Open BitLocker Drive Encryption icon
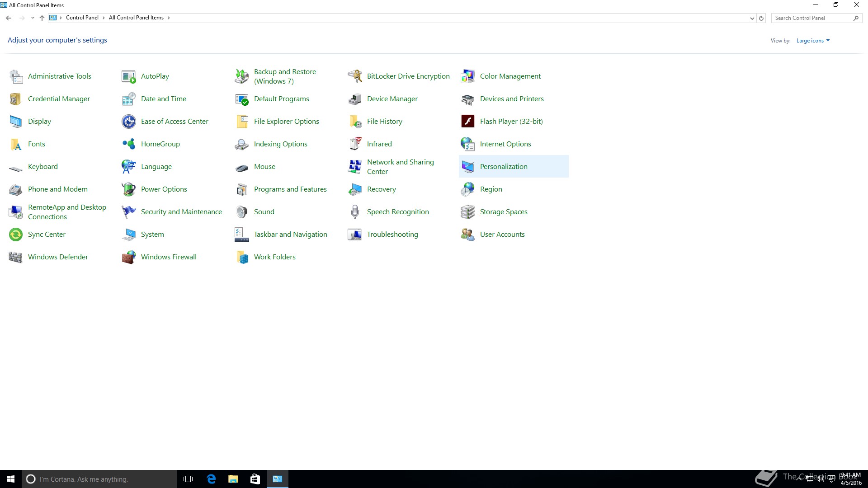 pyautogui.click(x=355, y=76)
